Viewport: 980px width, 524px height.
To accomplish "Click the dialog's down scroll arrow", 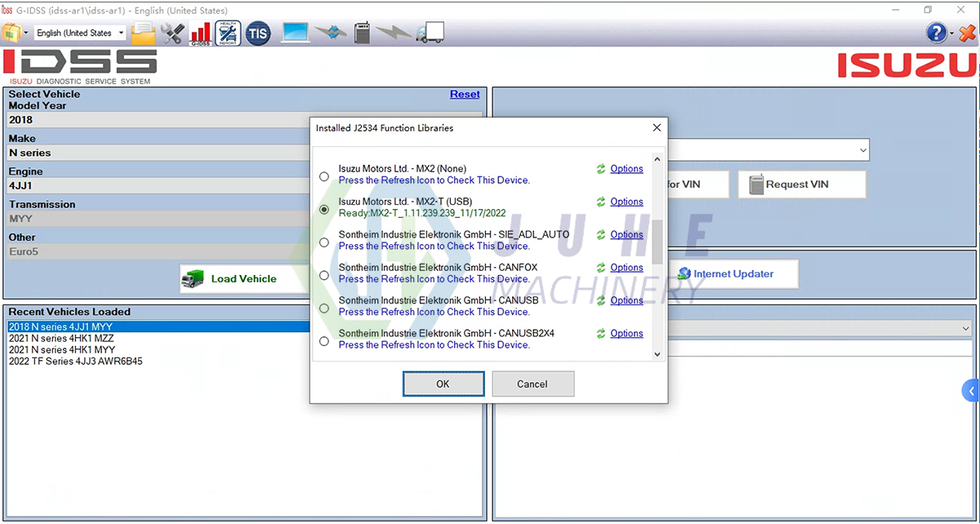I will click(657, 353).
